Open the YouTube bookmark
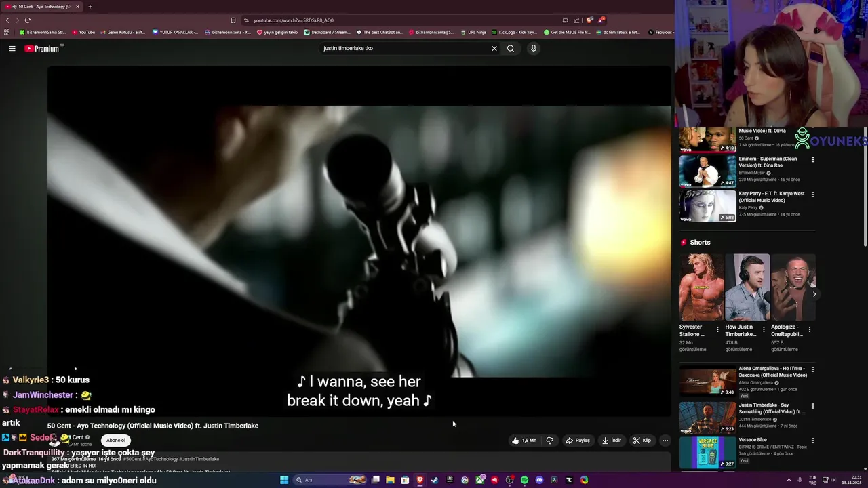Image resolution: width=868 pixels, height=488 pixels. (83, 32)
